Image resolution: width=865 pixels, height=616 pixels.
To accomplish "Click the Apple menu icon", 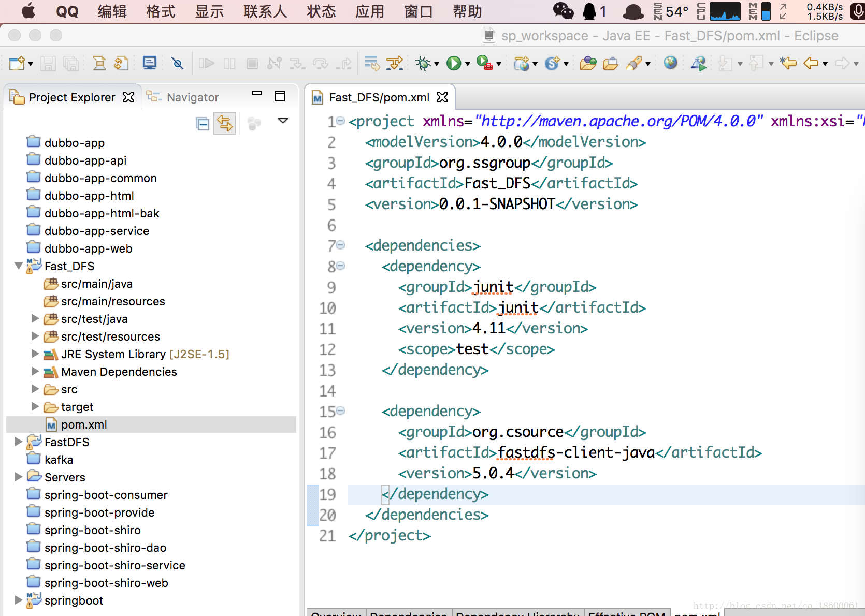I will (x=28, y=11).
